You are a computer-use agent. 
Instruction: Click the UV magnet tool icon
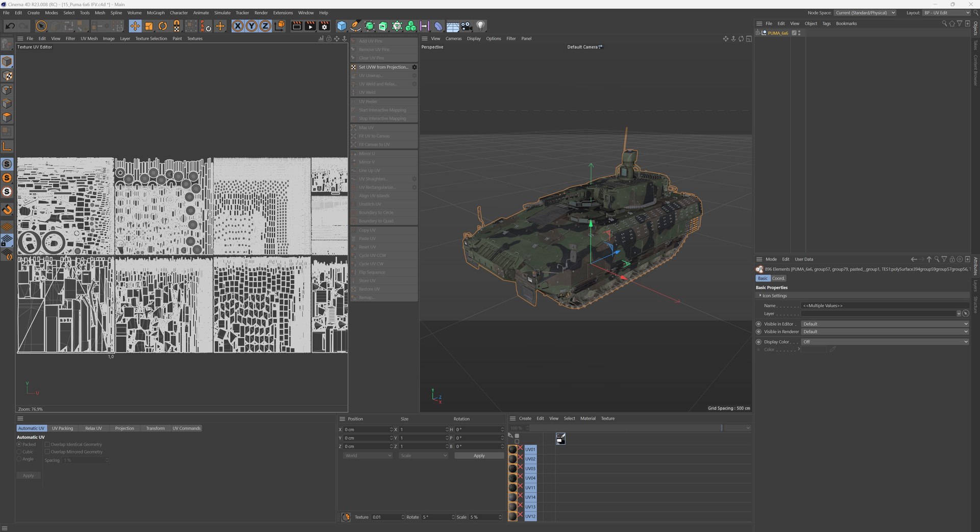coord(177,26)
